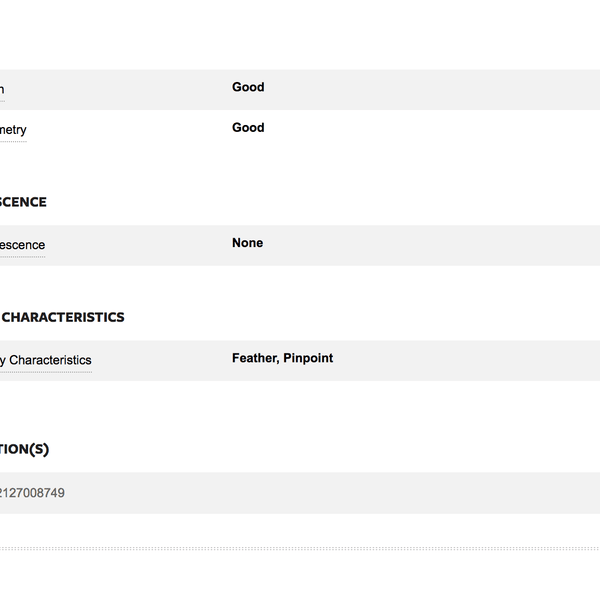This screenshot has height=600, width=600.
Task: Select the Good value beside Symmetry
Action: (x=248, y=127)
